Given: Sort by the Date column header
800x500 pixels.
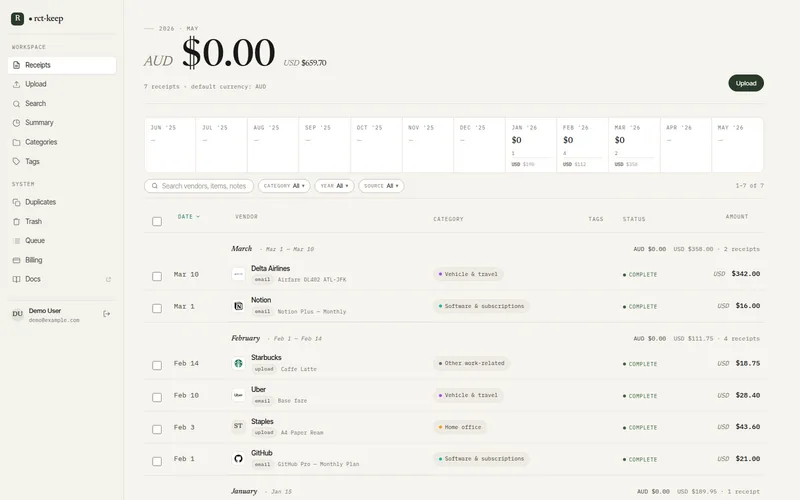Looking at the screenshot, I should coord(189,217).
